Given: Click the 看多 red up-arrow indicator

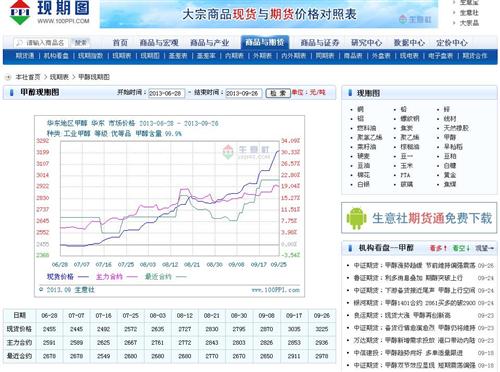Looking at the screenshot, I should point(438,248).
